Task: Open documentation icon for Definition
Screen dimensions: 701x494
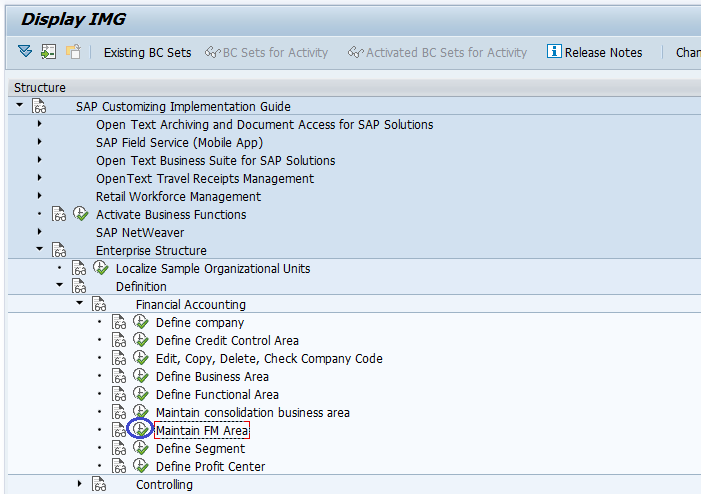Action: [x=79, y=286]
